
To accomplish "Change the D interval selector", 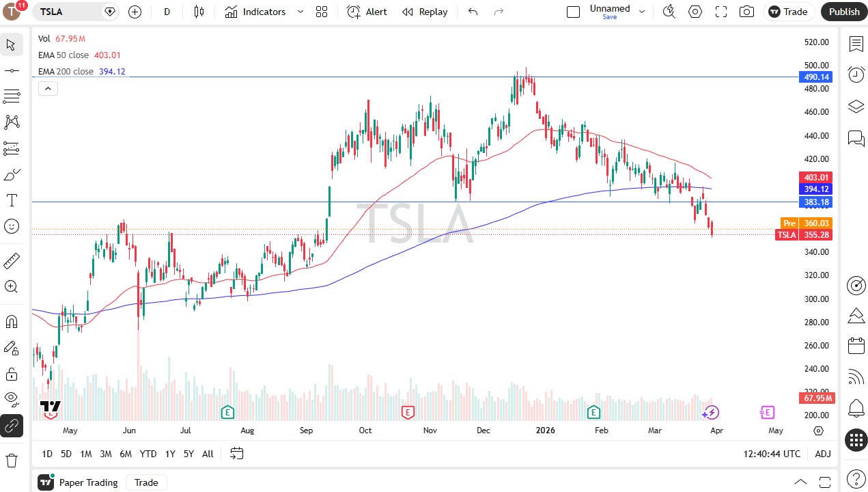I will tap(167, 12).
